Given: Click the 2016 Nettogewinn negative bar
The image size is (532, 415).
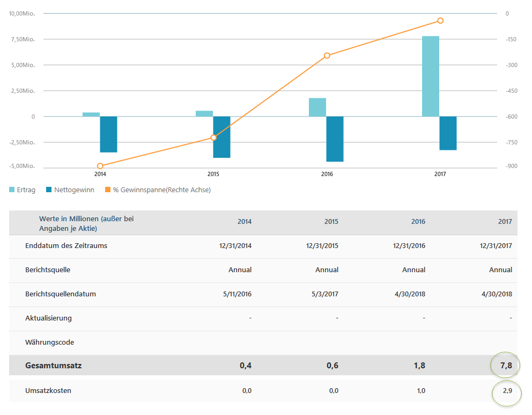Looking at the screenshot, I should pos(335,139).
